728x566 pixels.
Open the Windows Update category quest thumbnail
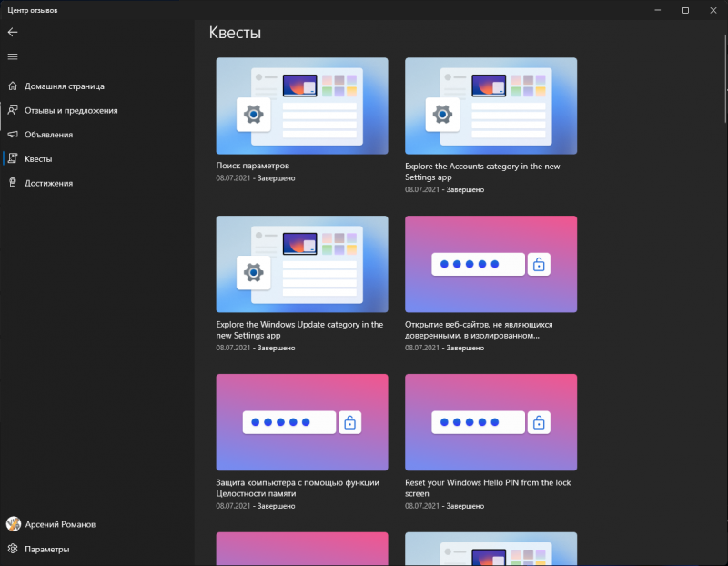(302, 264)
